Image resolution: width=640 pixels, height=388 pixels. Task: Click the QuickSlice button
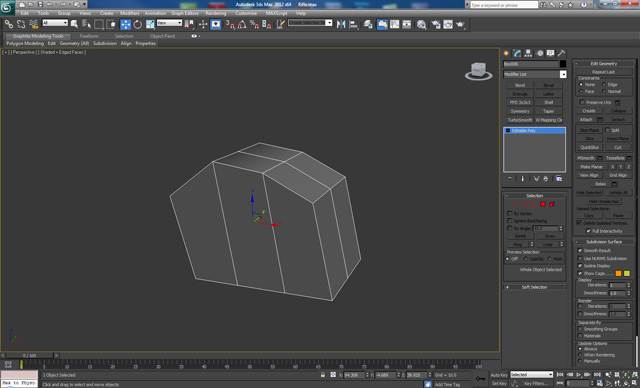589,147
